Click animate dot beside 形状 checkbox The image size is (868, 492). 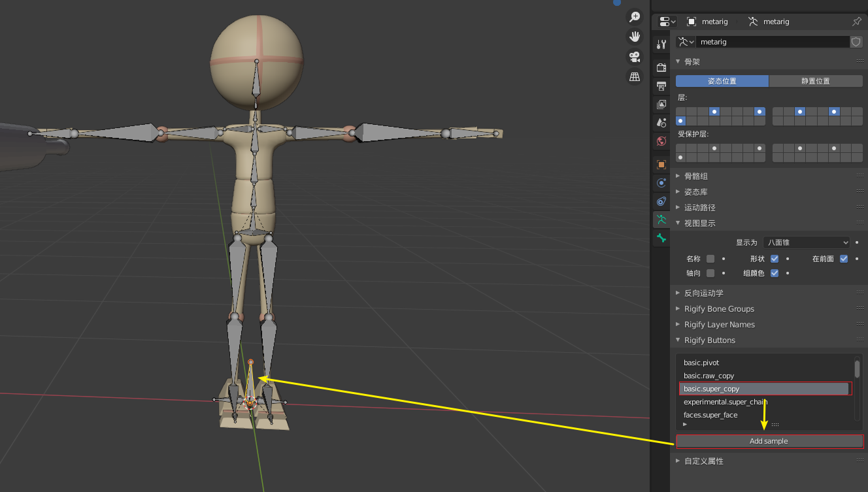(x=788, y=259)
